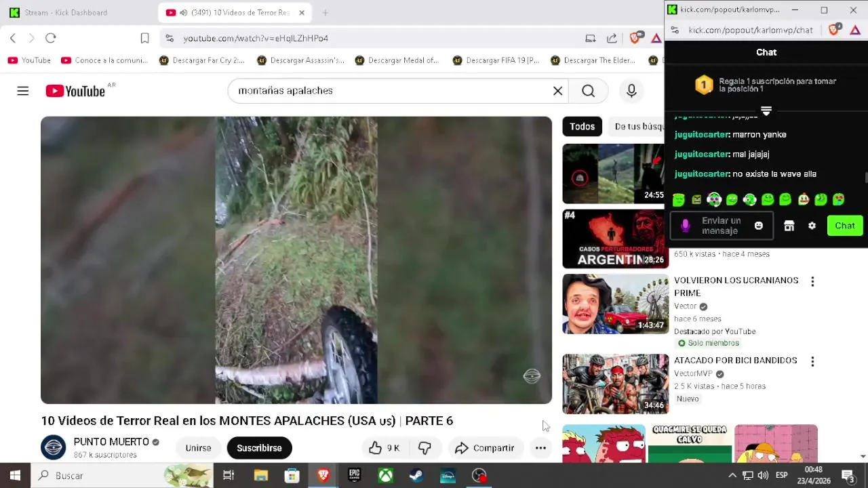Click the Enviar un mensaje chat field
The height and width of the screenshot is (488, 868).
[x=722, y=226]
